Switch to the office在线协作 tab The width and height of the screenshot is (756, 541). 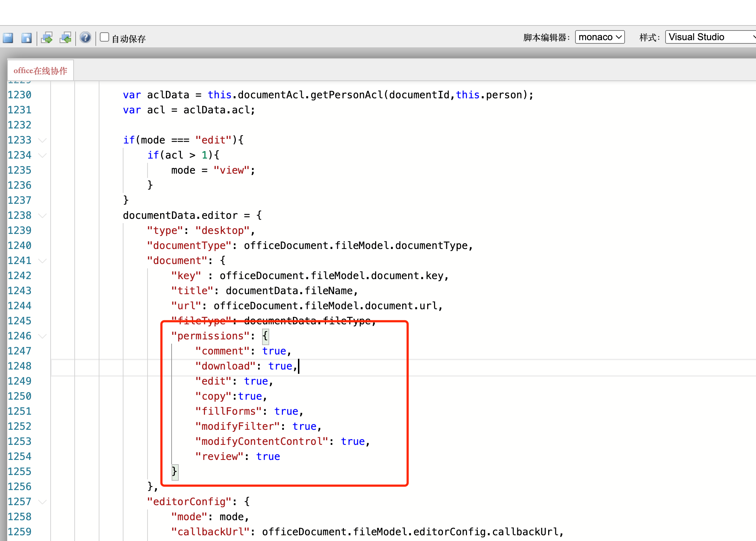tap(41, 71)
